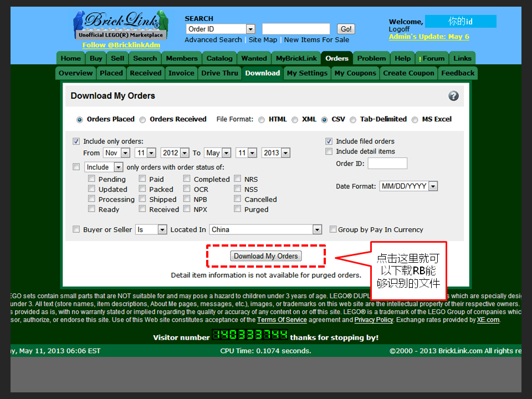Open the Terms Of Service link
The height and width of the screenshot is (399, 532).
(x=282, y=320)
